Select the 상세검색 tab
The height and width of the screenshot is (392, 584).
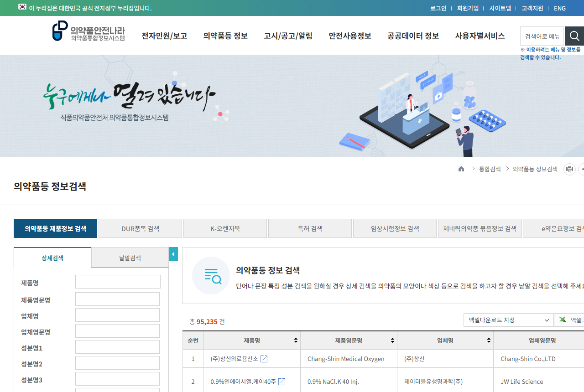(x=52, y=258)
